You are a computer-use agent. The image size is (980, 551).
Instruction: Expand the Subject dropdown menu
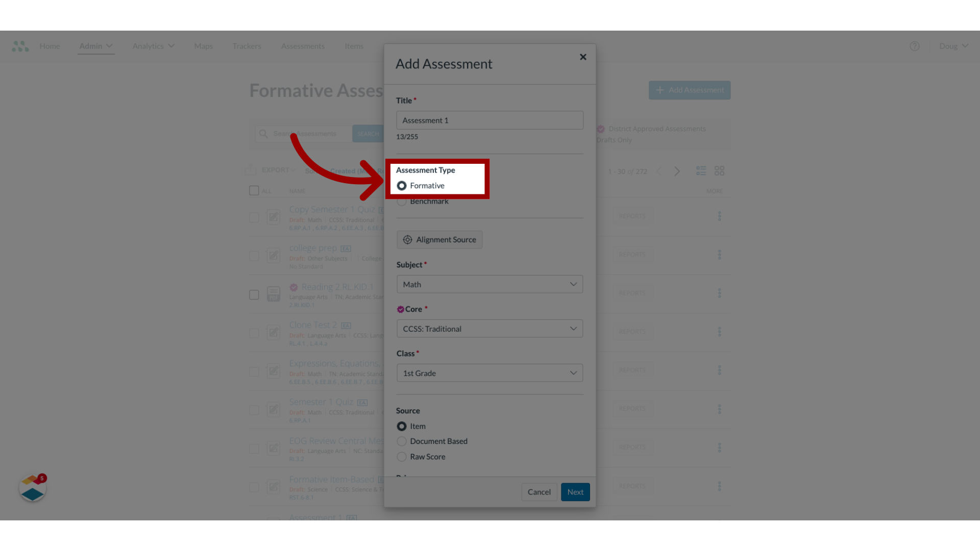pyautogui.click(x=489, y=284)
